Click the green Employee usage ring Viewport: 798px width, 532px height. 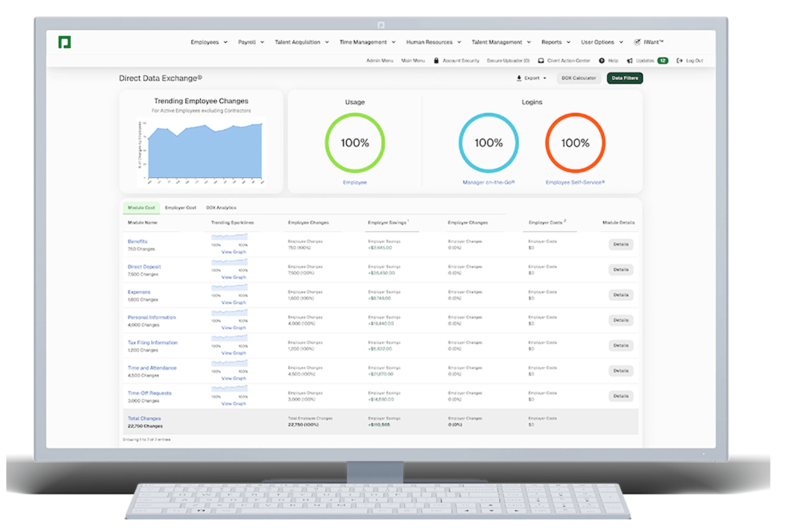pyautogui.click(x=355, y=143)
